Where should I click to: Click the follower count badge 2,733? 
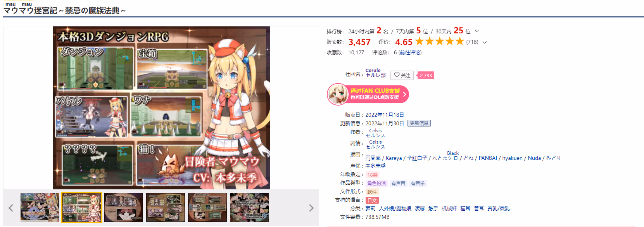(425, 75)
